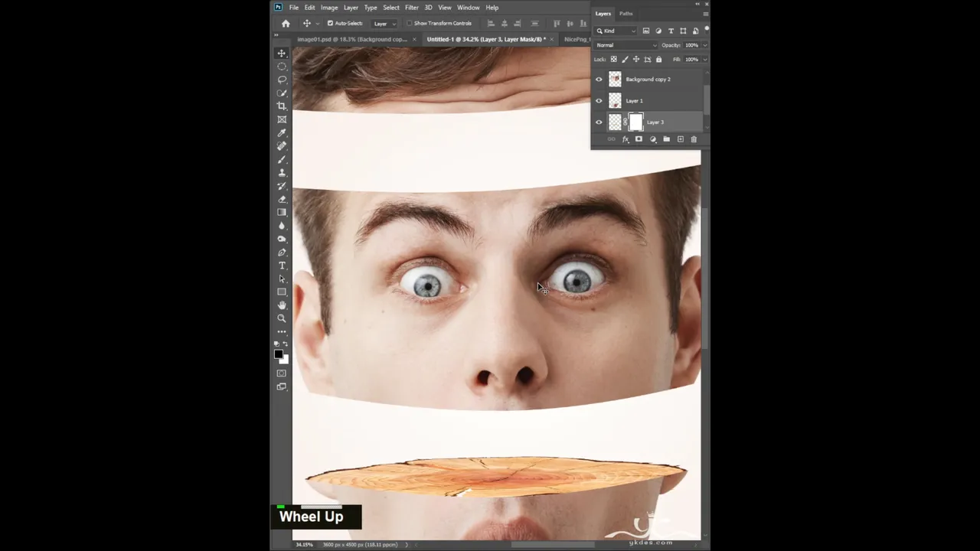Select the Path Selection tool
Viewport: 980px width, 551px height.
[282, 279]
